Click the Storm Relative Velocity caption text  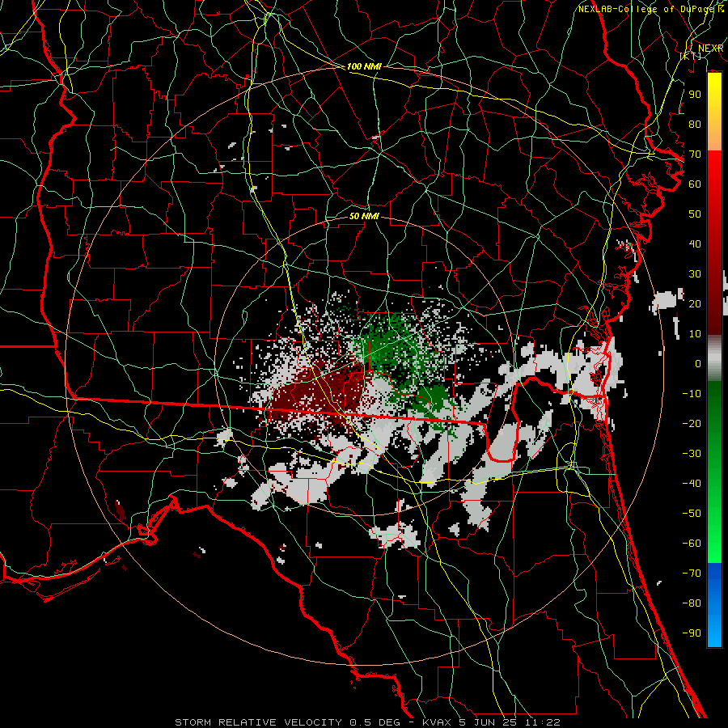pyautogui.click(x=368, y=722)
